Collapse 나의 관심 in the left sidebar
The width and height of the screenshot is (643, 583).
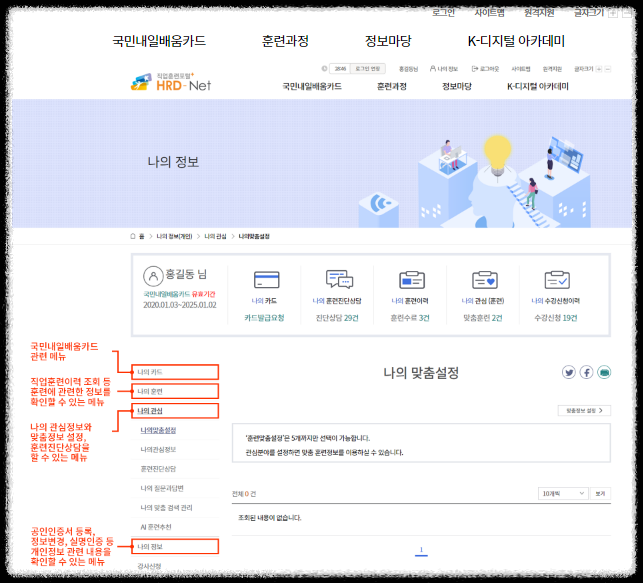[175, 410]
